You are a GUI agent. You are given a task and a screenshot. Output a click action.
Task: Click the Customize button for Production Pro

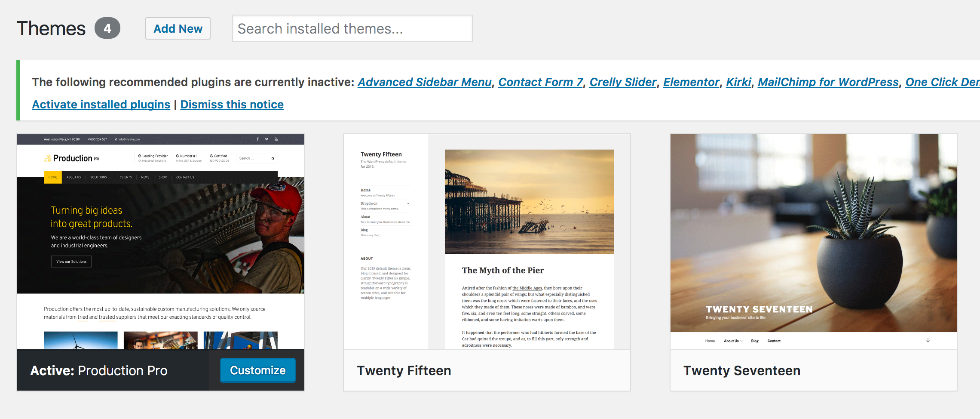point(258,370)
